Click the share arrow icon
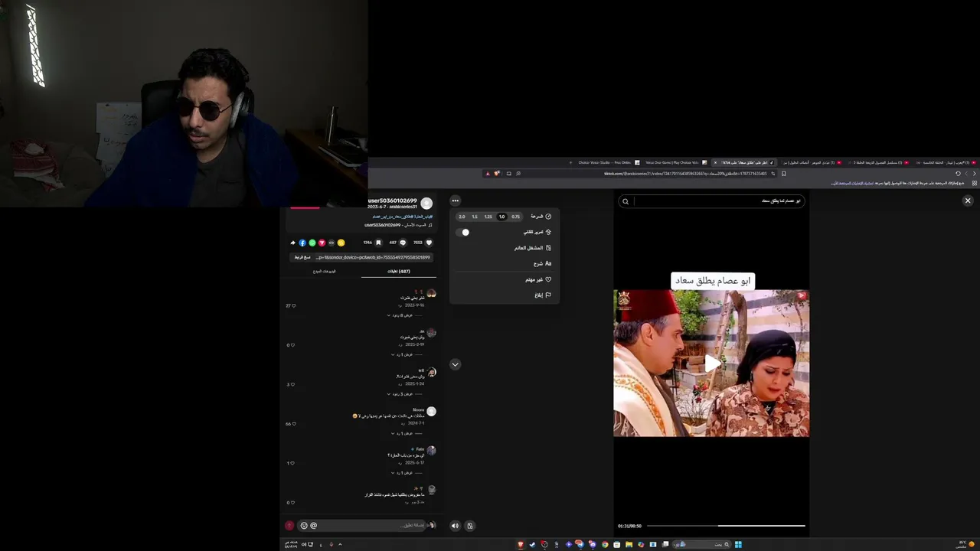 coord(292,243)
